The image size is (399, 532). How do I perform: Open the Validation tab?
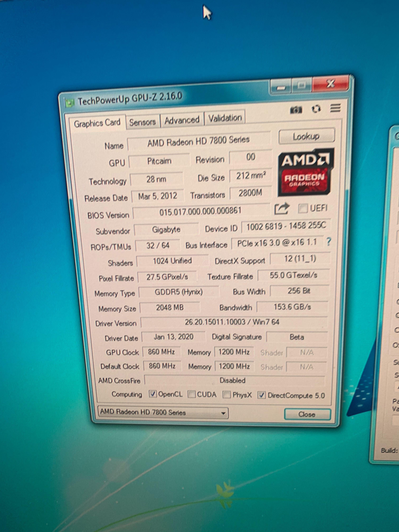[225, 118]
